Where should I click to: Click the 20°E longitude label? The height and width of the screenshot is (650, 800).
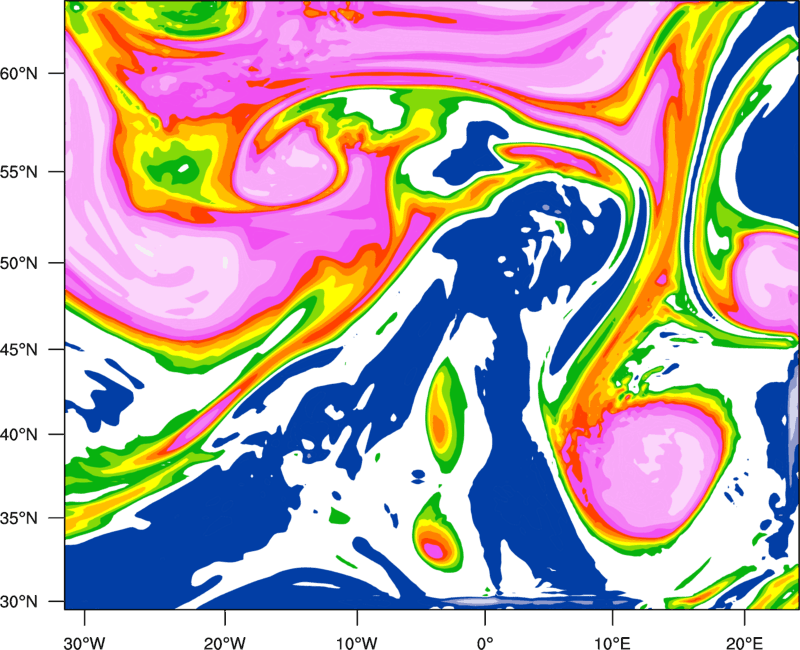(x=744, y=643)
